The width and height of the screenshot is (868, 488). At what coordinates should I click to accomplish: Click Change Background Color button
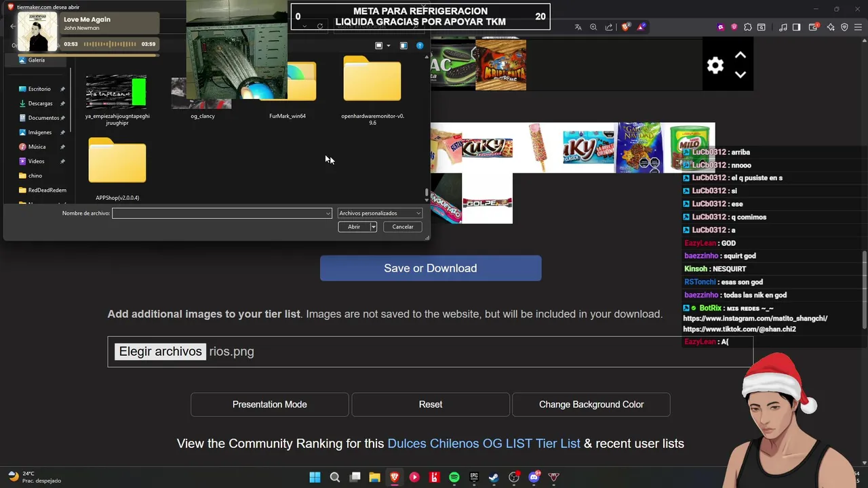591,405
